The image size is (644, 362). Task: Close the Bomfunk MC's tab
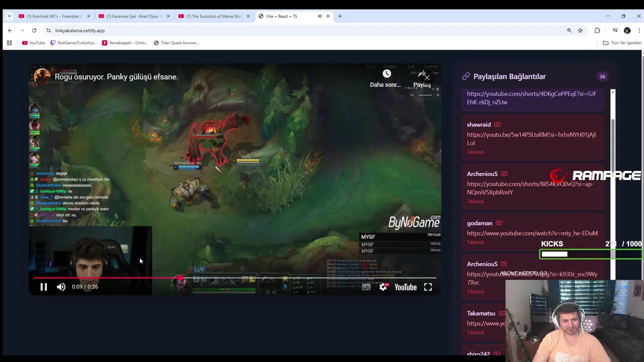(88, 16)
